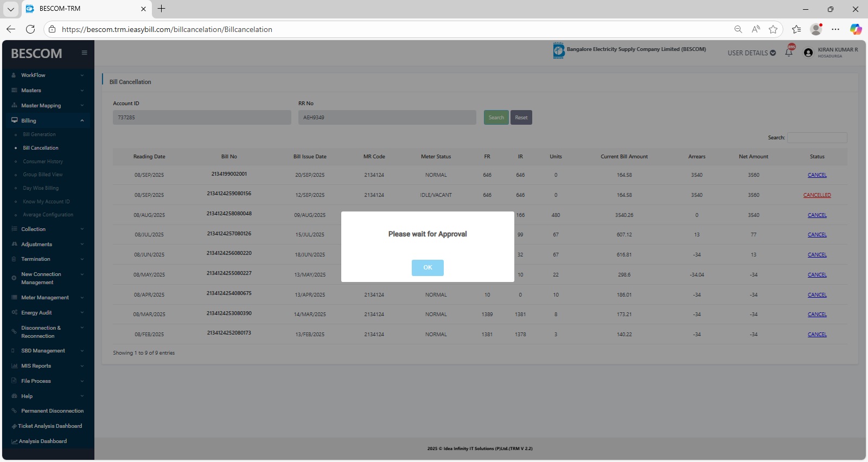This screenshot has height=462, width=868.
Task: Expand the MIS Reports menu
Action: (x=48, y=366)
